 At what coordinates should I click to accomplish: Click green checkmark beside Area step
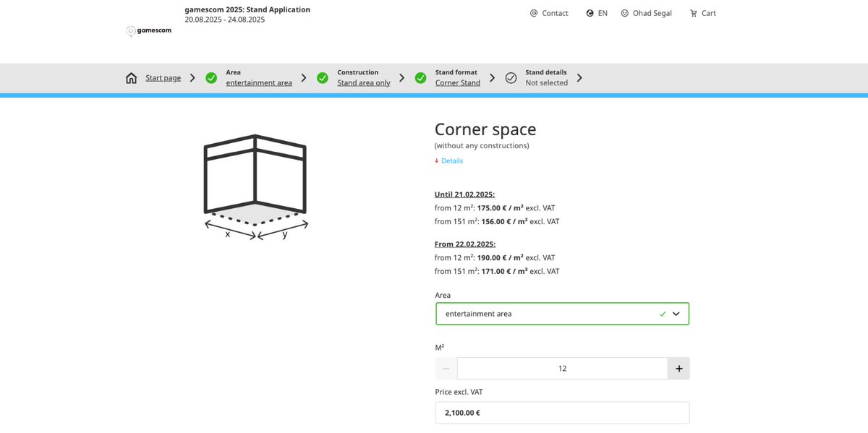tap(211, 78)
